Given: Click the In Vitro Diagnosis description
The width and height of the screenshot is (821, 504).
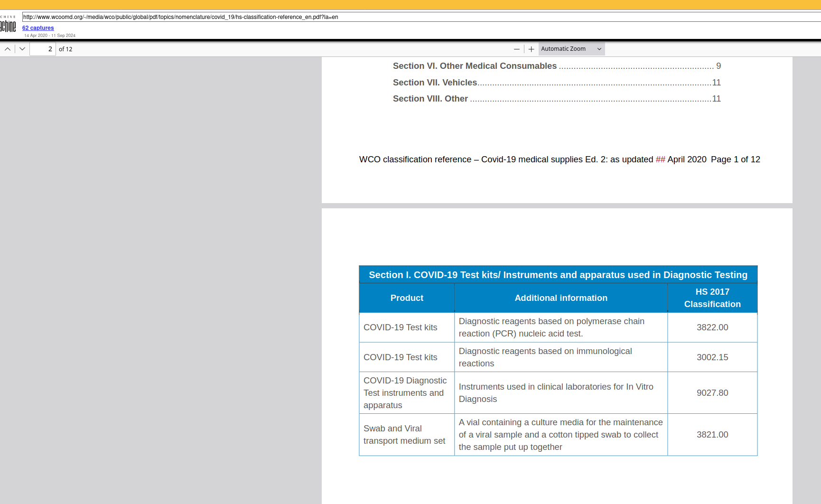Looking at the screenshot, I should [561, 393].
